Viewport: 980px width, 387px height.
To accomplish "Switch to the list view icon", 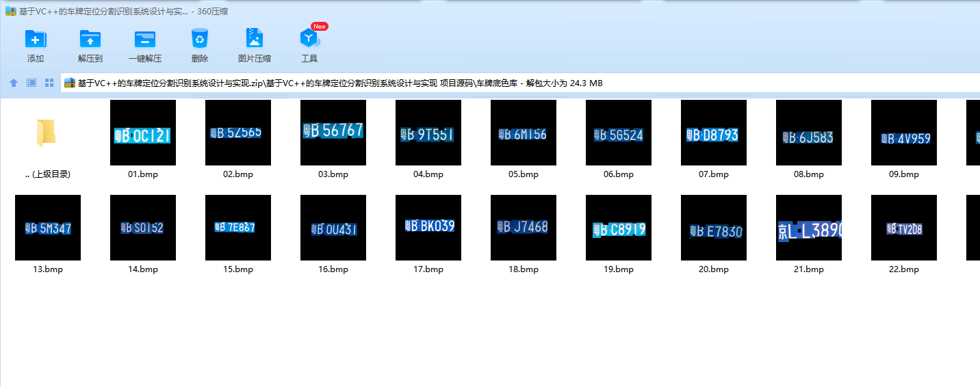I will pyautogui.click(x=31, y=83).
